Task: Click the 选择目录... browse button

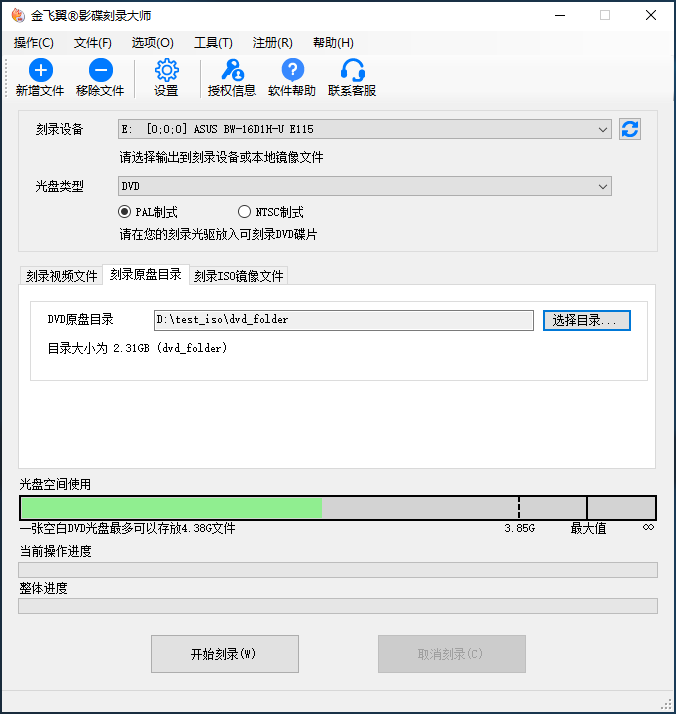Action: tap(587, 320)
